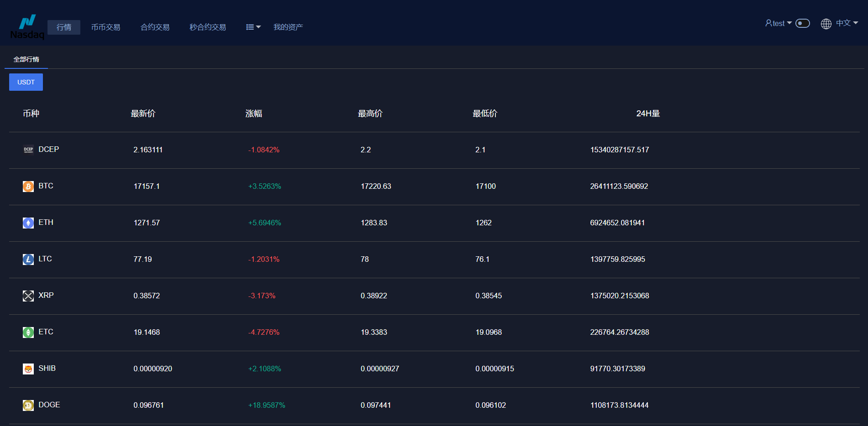Click the LTC coin icon

click(28, 260)
